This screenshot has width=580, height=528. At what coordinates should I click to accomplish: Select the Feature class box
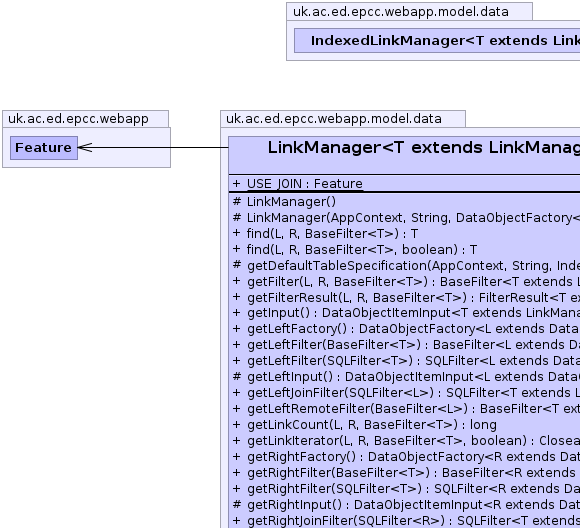click(44, 148)
